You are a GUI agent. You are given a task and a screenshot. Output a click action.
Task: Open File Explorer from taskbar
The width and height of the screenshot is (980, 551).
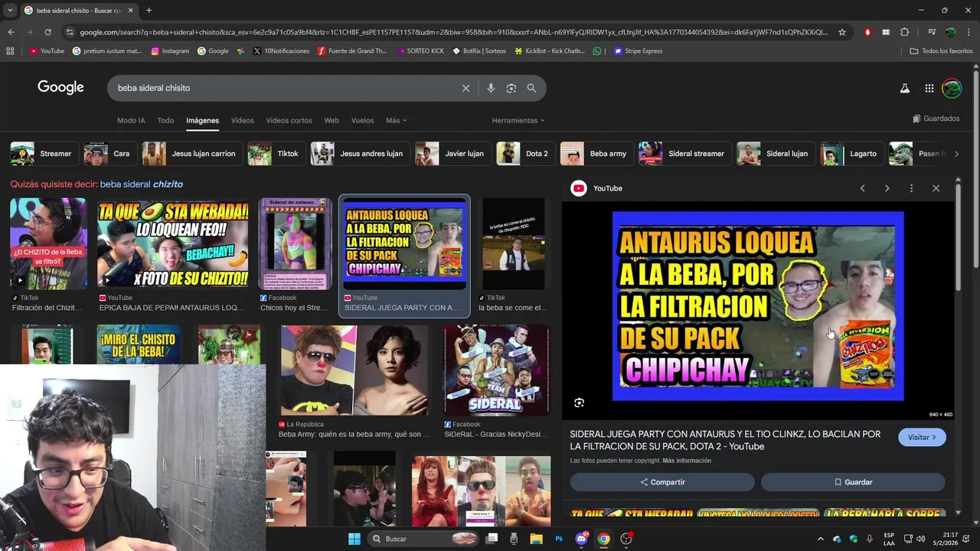[x=536, y=539]
